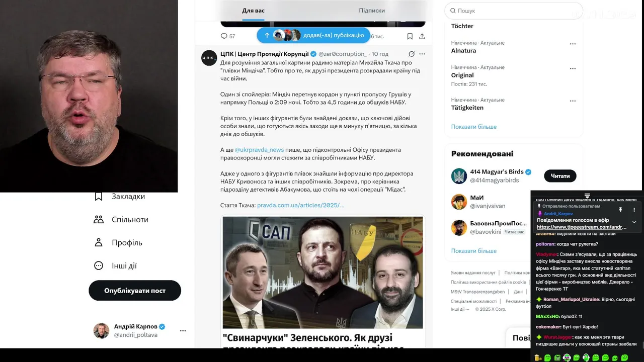
Task: Click the share icon on the top post
Action: (422, 36)
